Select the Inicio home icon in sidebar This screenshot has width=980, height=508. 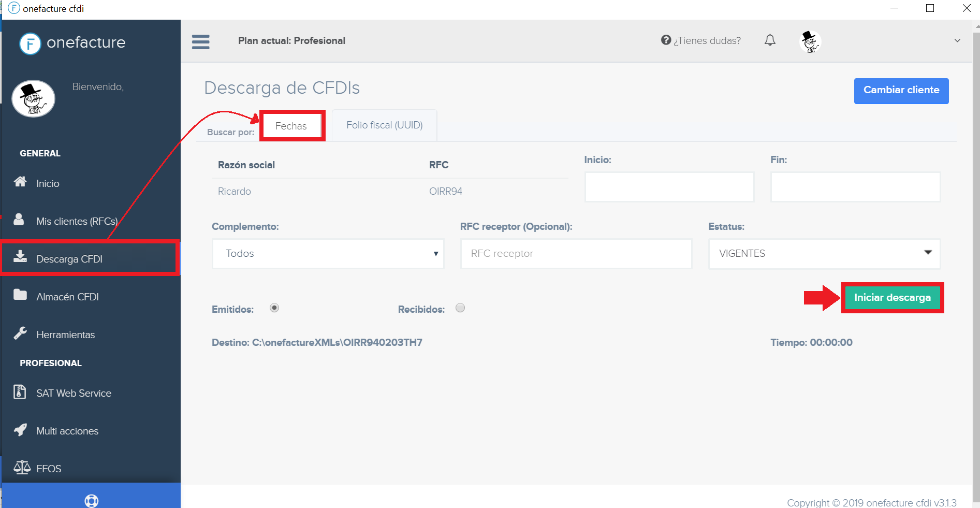20,182
